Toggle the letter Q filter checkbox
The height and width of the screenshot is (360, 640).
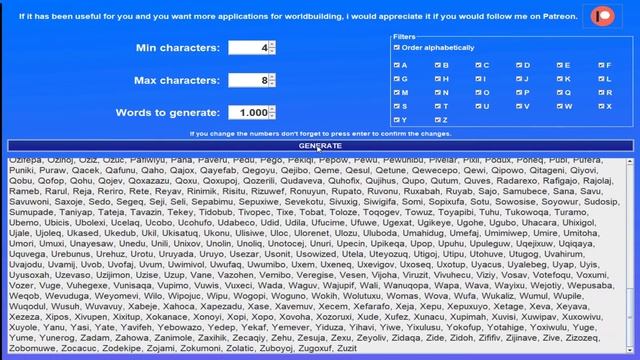tap(560, 93)
